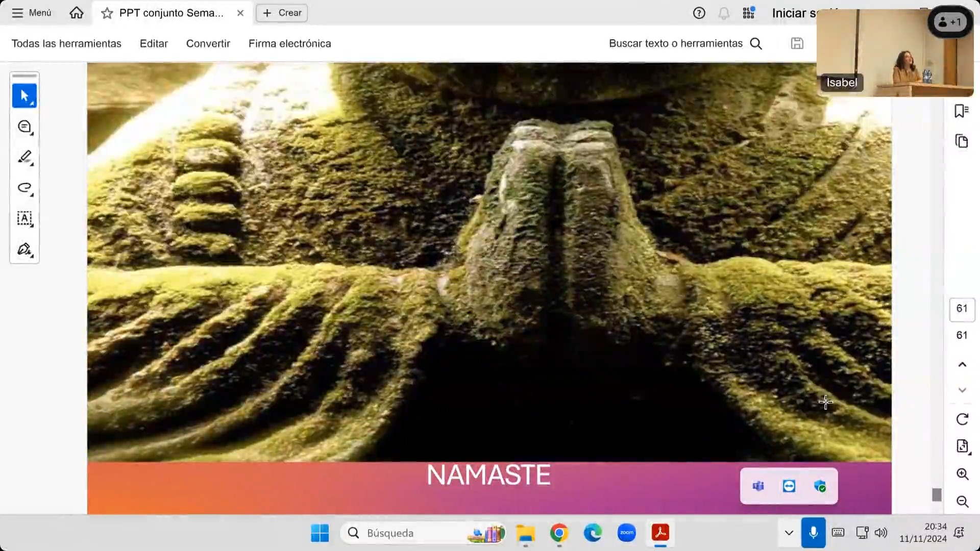Viewport: 980px width, 551px height.
Task: Toggle the microphone tray button
Action: (813, 533)
